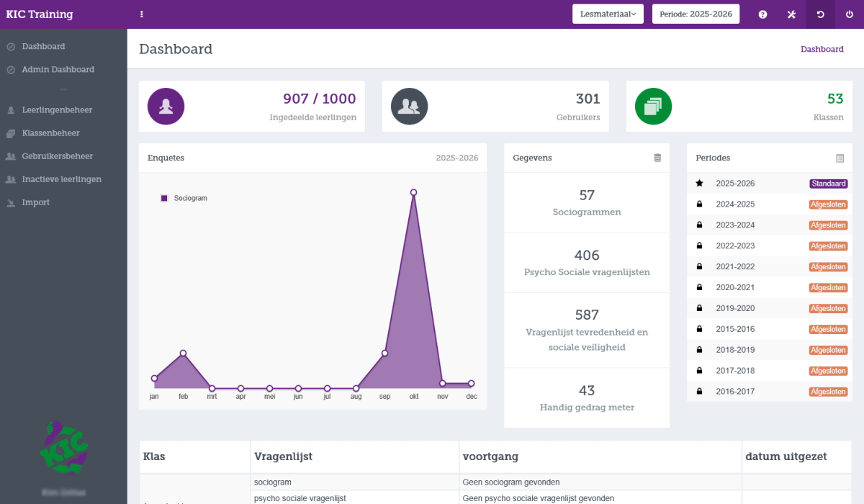Open the three-dot menu beside KIC Training
Image resolution: width=864 pixels, height=504 pixels.
[142, 14]
